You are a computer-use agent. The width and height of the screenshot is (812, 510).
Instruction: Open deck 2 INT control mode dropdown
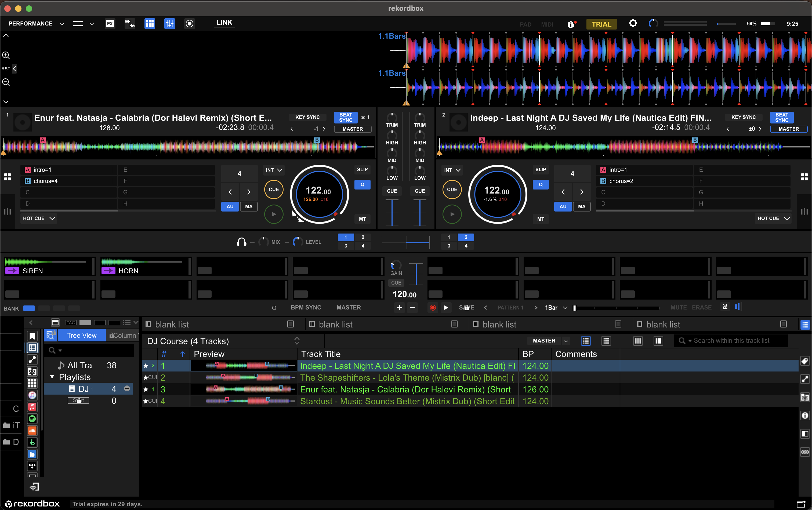[452, 170]
